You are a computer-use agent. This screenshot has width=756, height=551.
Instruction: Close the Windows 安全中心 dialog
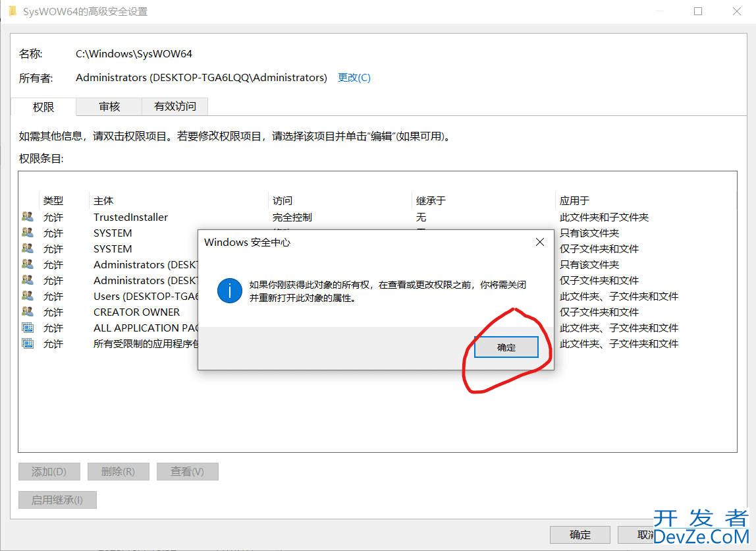(x=540, y=242)
